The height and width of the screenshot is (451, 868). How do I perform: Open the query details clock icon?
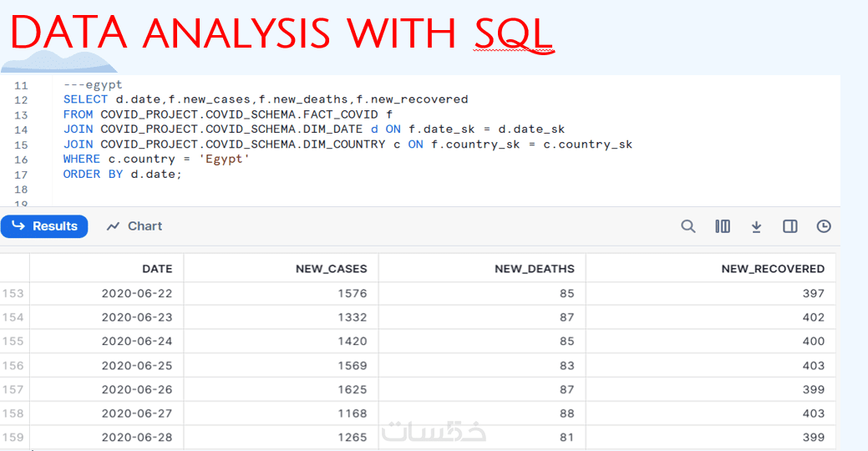(824, 226)
